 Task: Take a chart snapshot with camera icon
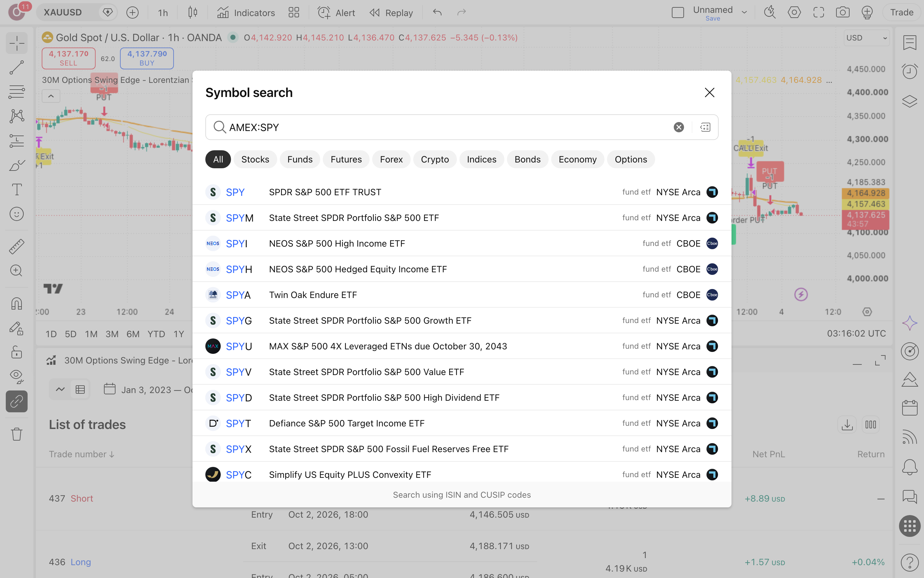click(x=843, y=13)
